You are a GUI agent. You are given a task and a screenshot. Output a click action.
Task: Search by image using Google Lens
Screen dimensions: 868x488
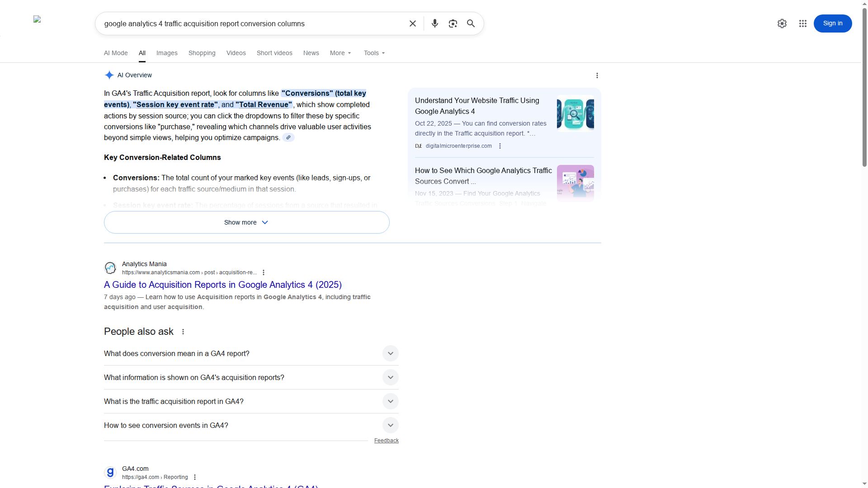tap(453, 23)
